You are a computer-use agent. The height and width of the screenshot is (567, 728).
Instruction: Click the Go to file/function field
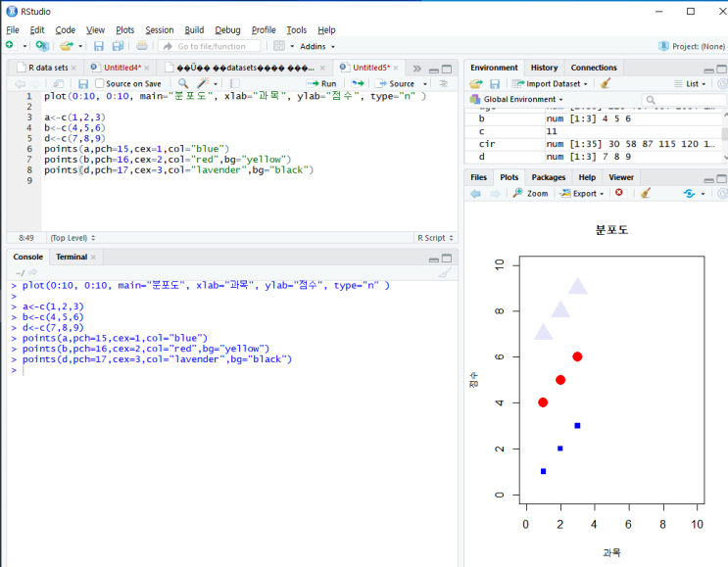(210, 46)
